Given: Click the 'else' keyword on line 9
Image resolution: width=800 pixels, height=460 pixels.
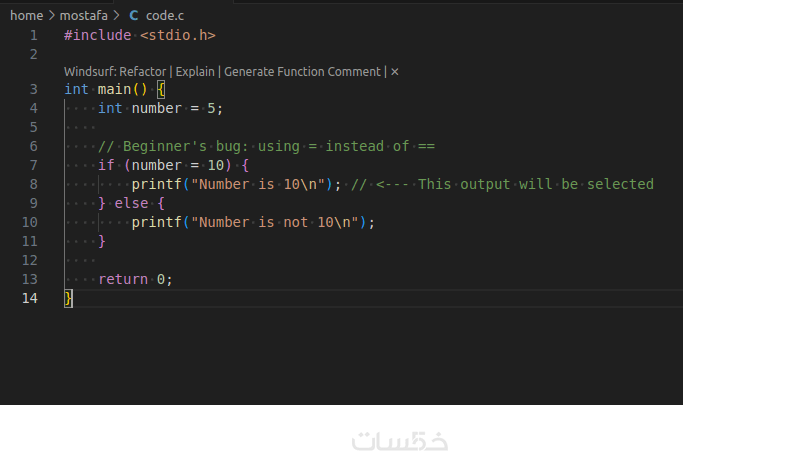Looking at the screenshot, I should pyautogui.click(x=131, y=204).
